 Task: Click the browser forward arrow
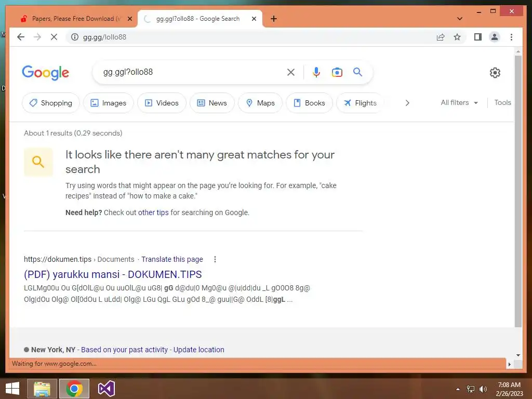point(37,37)
